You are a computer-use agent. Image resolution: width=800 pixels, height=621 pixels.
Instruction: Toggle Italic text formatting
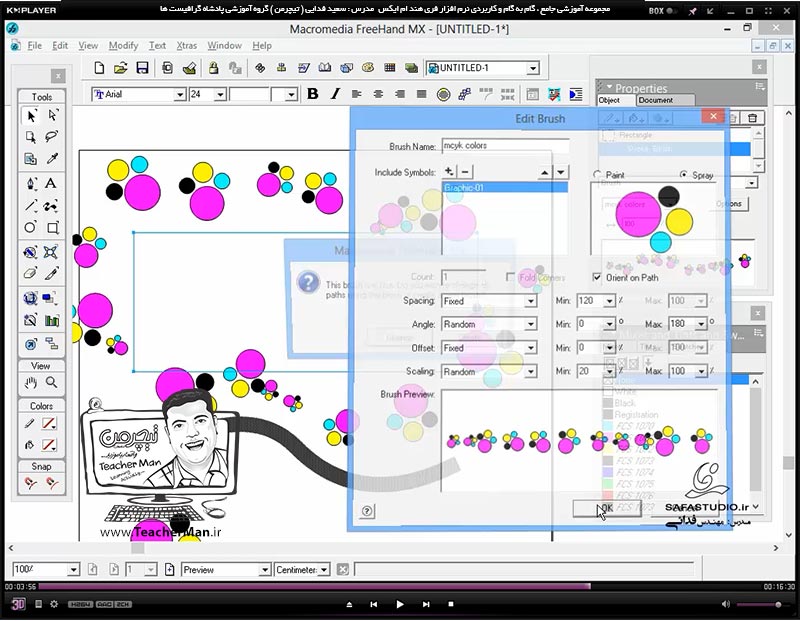[x=335, y=94]
